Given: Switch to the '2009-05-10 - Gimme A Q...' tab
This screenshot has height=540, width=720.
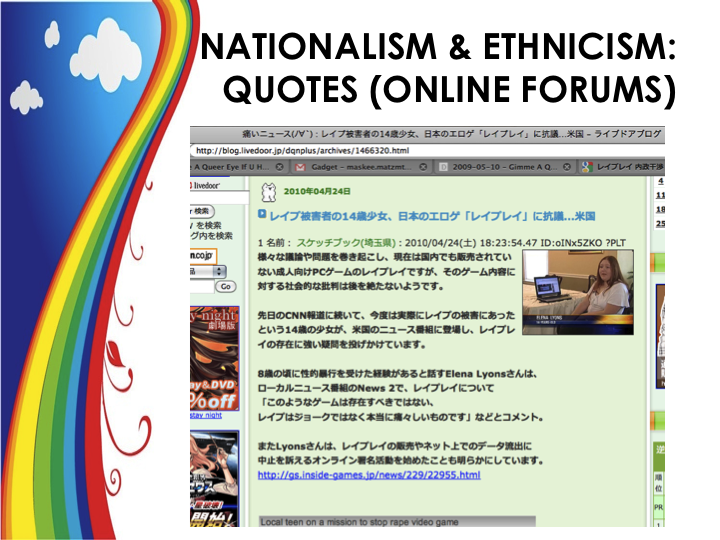Looking at the screenshot, I should pyautogui.click(x=504, y=167).
